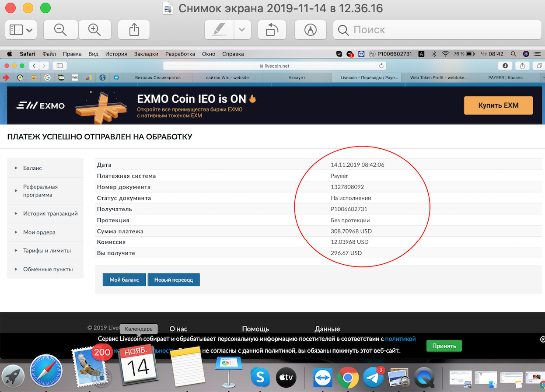
Task: Switch to the PAYEER | Баланс tab
Action: [x=505, y=77]
